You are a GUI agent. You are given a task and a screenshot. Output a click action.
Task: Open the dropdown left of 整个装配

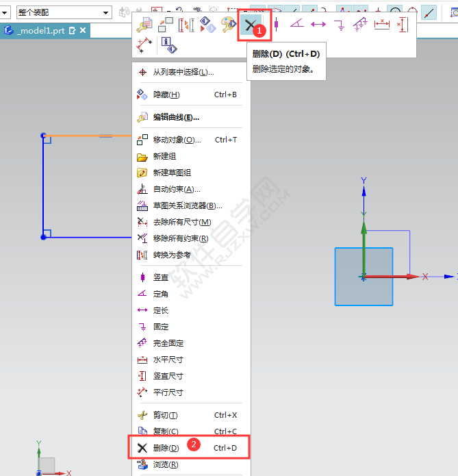pyautogui.click(x=5, y=13)
